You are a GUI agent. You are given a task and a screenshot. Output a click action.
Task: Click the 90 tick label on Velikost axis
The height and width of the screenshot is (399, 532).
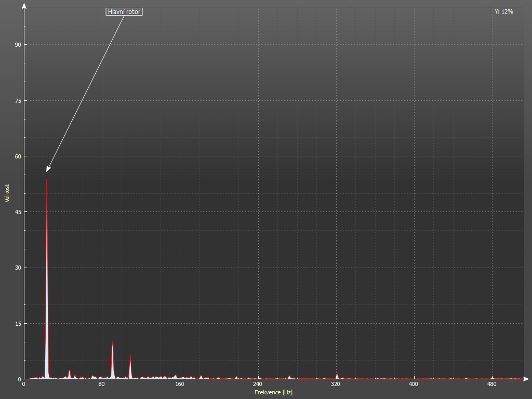(x=18, y=45)
